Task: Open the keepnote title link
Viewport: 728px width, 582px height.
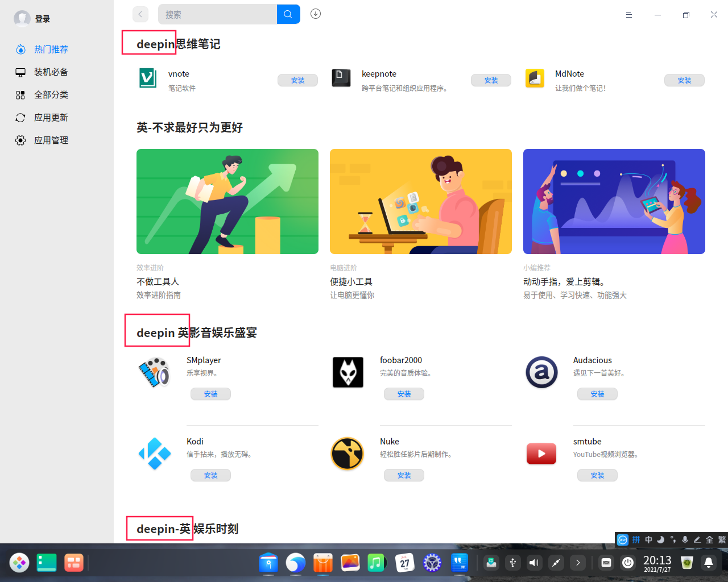Action: pos(379,74)
